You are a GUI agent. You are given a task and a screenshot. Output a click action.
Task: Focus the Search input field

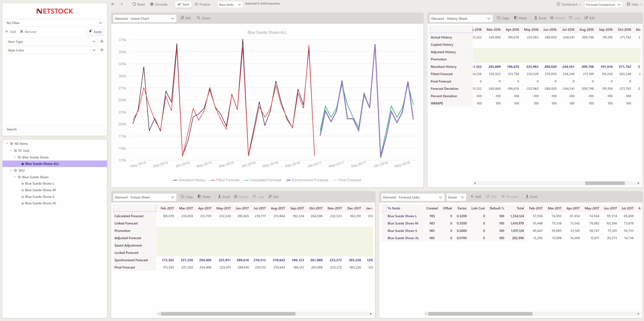(55, 129)
